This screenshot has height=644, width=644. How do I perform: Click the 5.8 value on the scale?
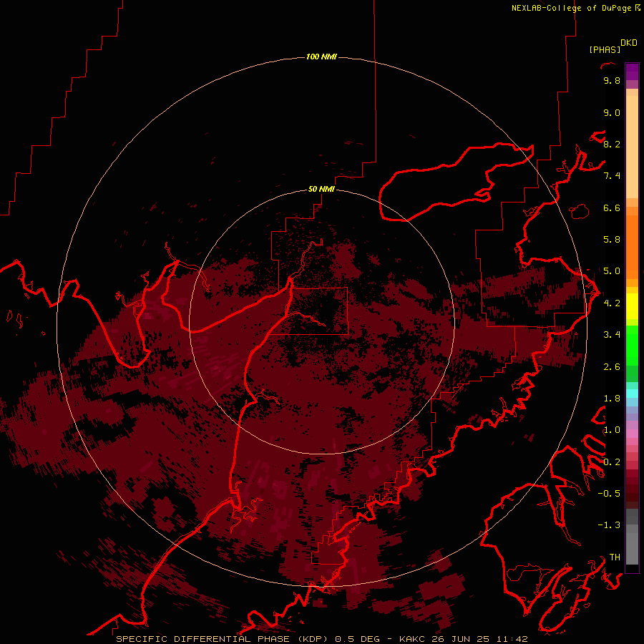pos(612,240)
